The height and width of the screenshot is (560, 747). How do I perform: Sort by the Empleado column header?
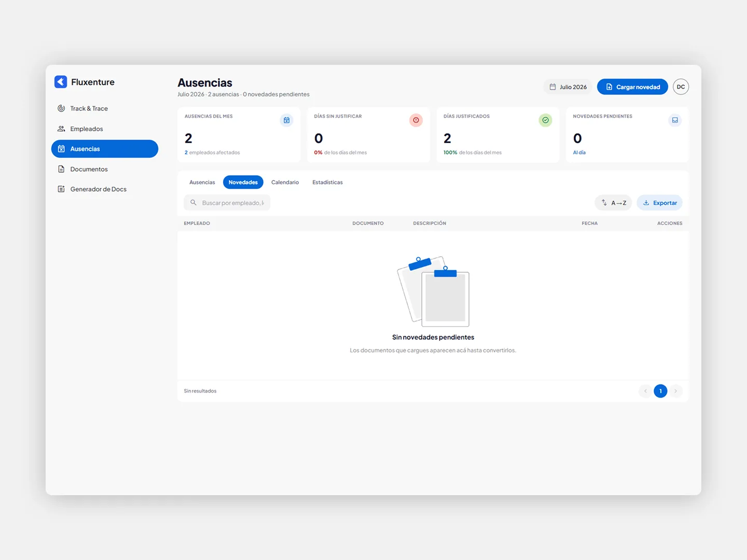tap(197, 223)
